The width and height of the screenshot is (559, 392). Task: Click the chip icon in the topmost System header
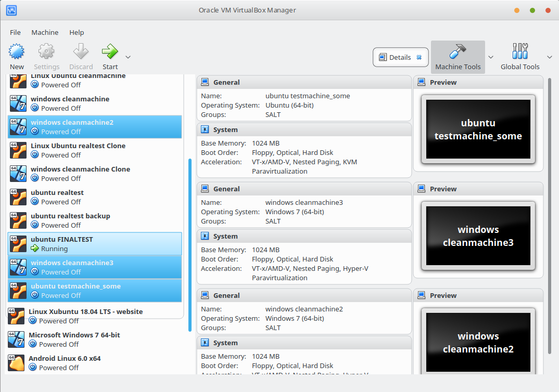pos(205,129)
